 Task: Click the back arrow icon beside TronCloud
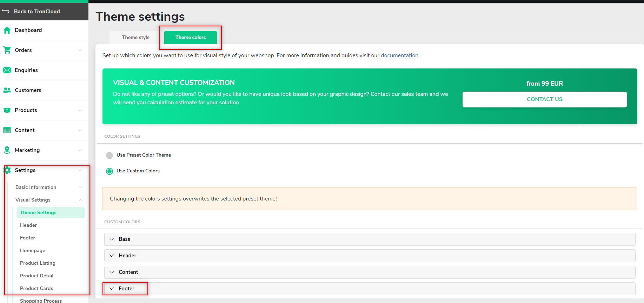tap(6, 12)
